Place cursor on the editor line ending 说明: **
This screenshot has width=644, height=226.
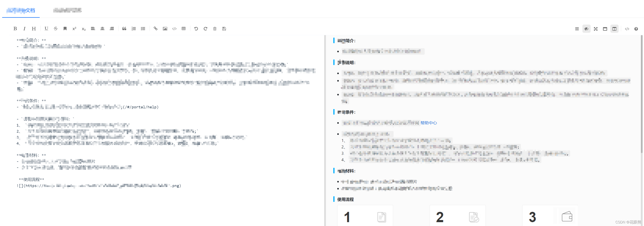(x=31, y=58)
